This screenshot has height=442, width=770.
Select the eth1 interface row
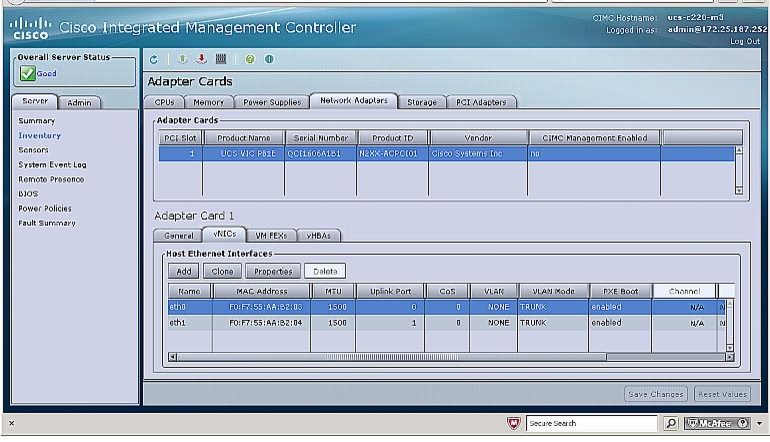click(446, 323)
